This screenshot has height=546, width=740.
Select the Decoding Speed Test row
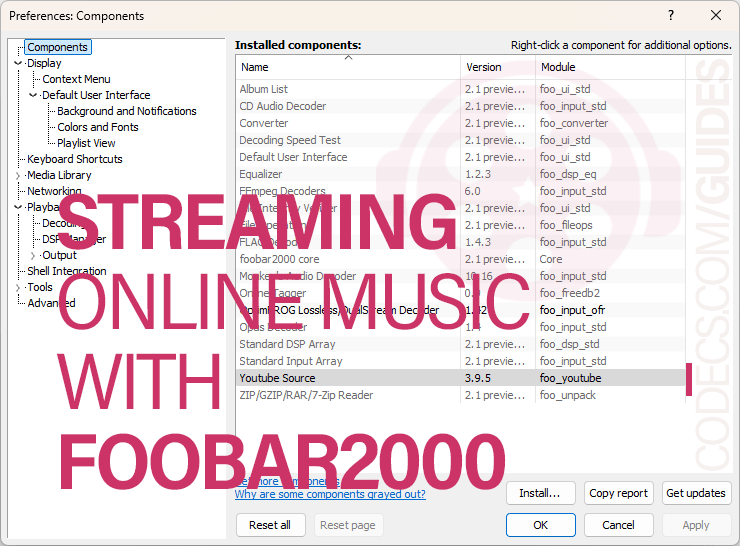click(461, 140)
